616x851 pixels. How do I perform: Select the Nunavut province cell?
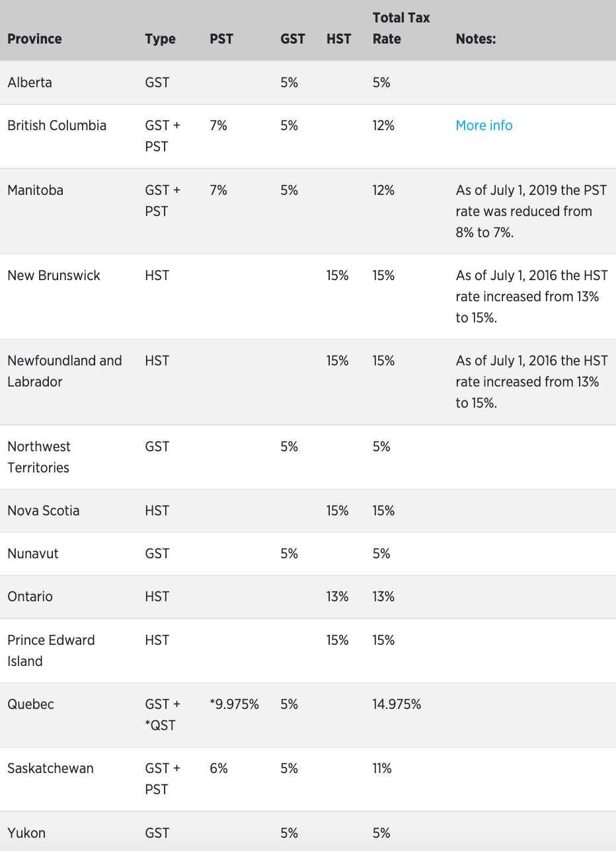(x=33, y=554)
